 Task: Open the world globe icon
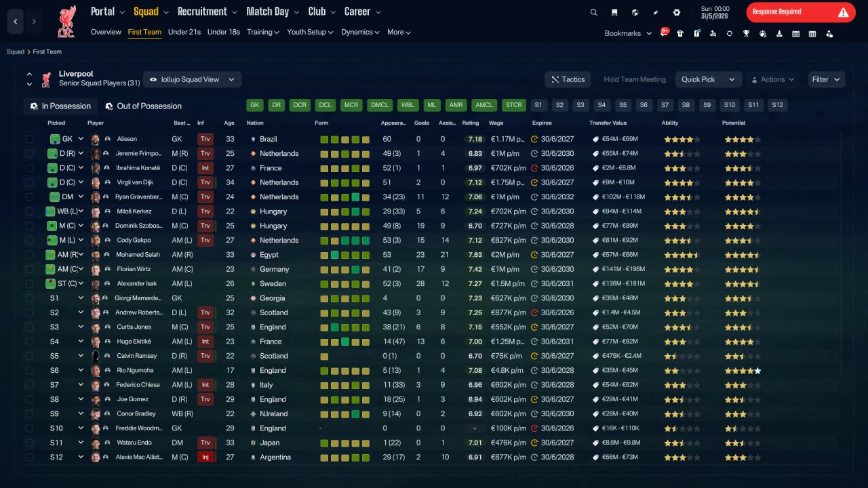(x=635, y=12)
